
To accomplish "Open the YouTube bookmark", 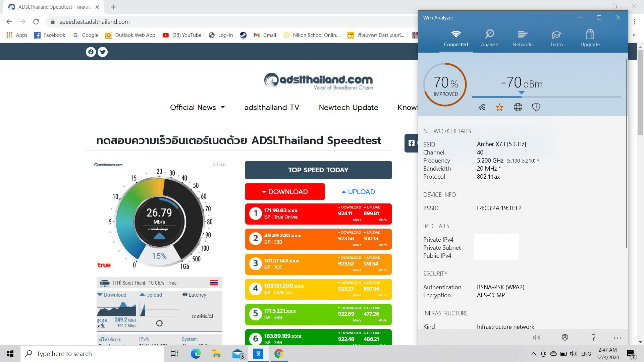I will point(182,35).
